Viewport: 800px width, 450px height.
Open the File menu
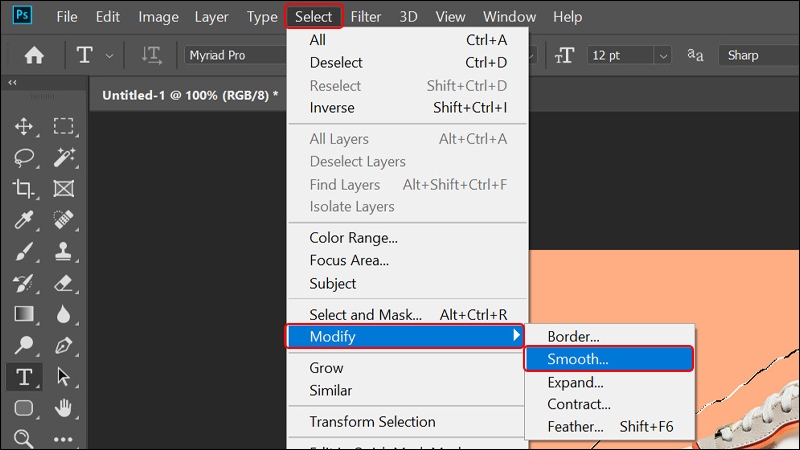pyautogui.click(x=67, y=17)
